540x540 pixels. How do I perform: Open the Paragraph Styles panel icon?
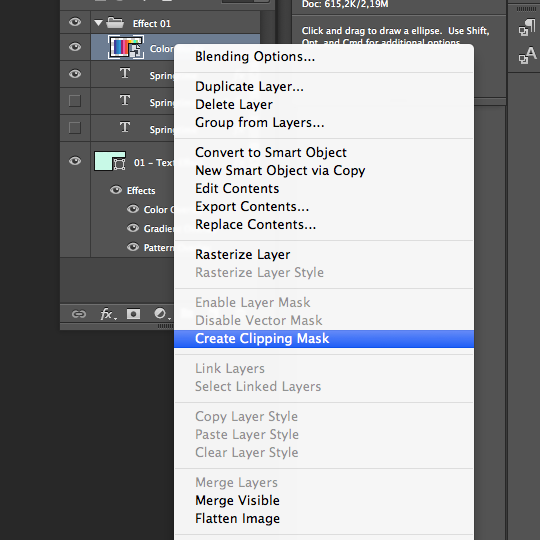click(527, 28)
